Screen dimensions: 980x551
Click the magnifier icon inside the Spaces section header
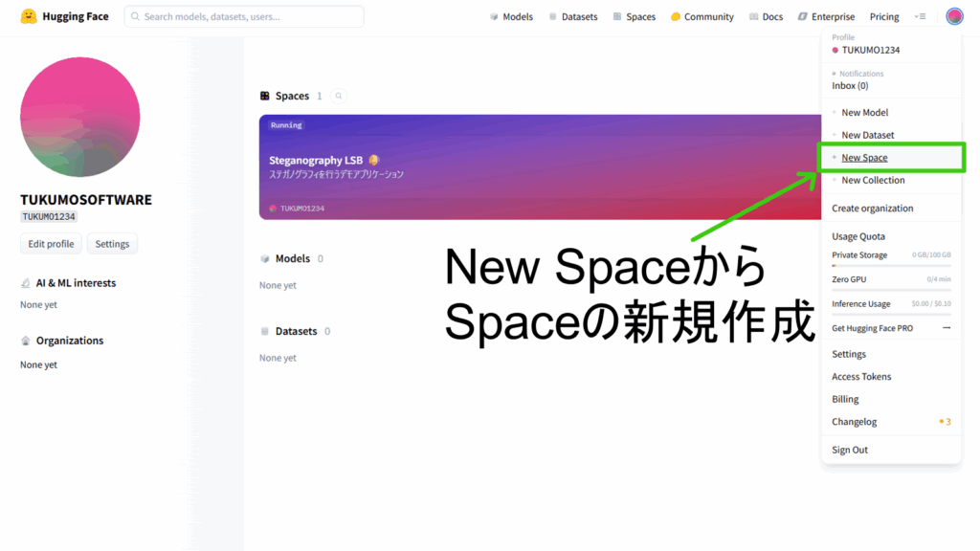point(339,96)
